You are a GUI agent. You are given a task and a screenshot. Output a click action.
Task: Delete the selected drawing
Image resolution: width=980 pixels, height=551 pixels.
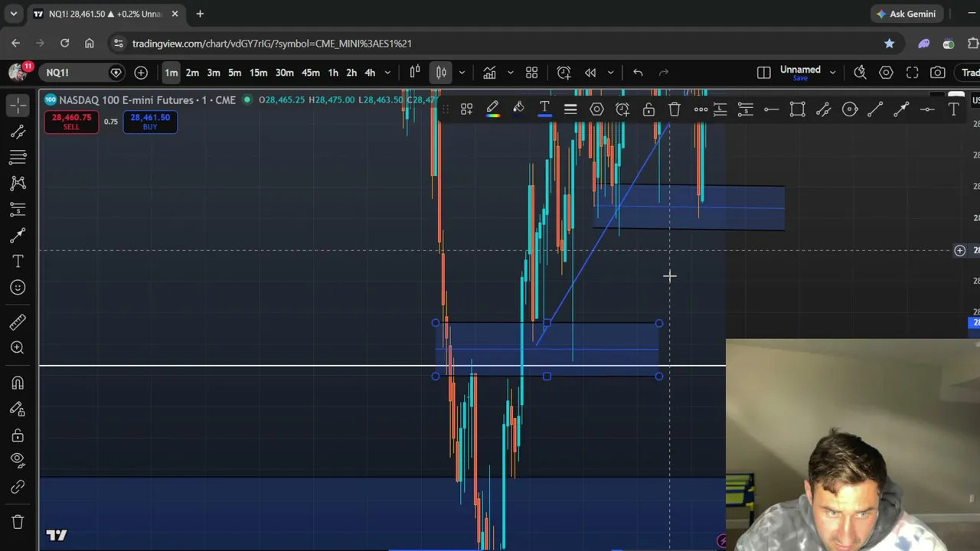pos(675,109)
